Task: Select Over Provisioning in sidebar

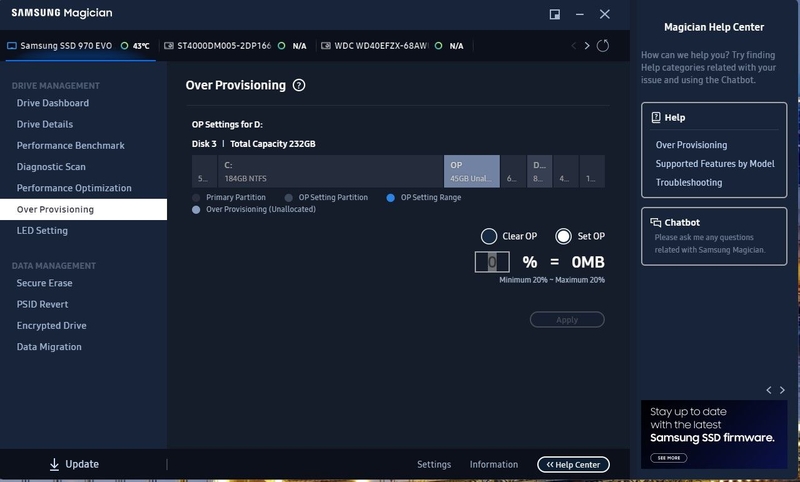Action: click(x=83, y=210)
